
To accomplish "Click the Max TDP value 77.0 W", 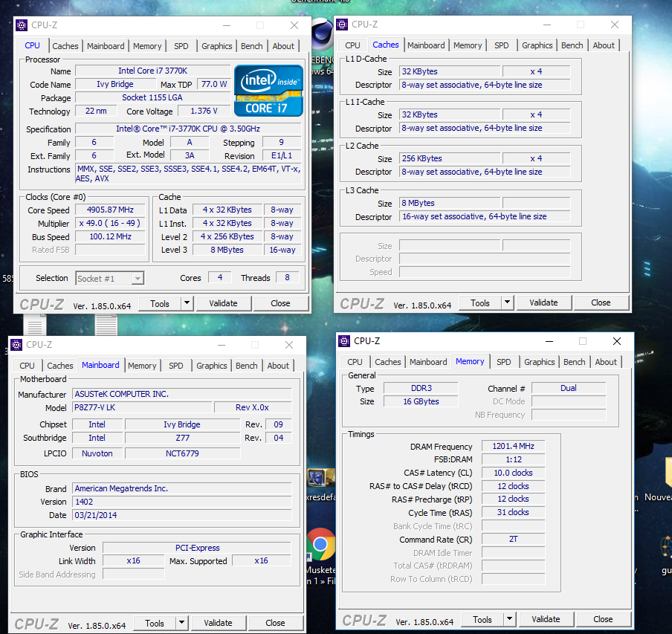I will 214,85.
